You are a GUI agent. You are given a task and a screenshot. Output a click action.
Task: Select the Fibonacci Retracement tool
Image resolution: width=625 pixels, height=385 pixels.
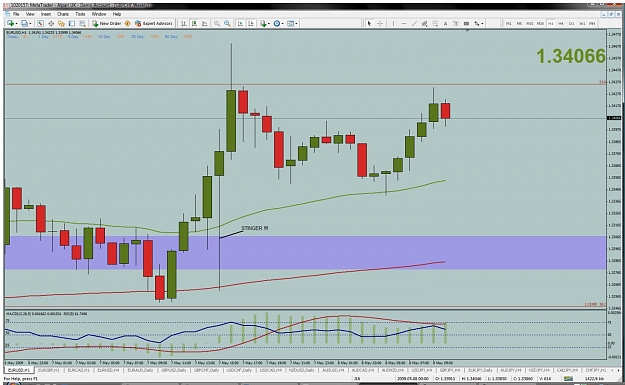[435, 24]
